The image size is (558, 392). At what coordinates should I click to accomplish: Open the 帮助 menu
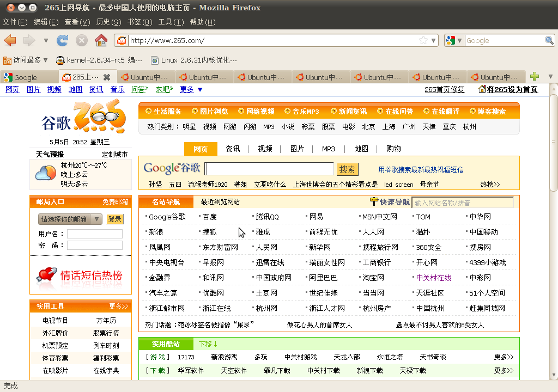203,22
